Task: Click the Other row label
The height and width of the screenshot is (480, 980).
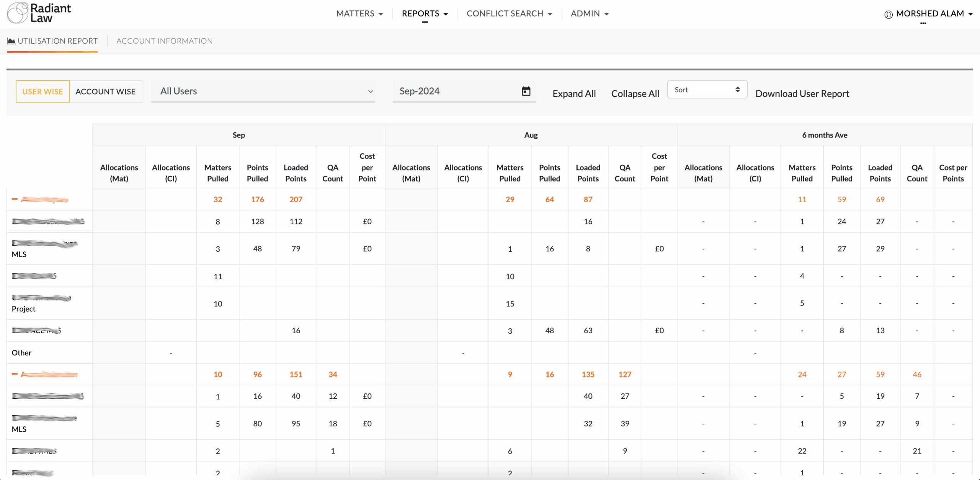Action: point(21,353)
